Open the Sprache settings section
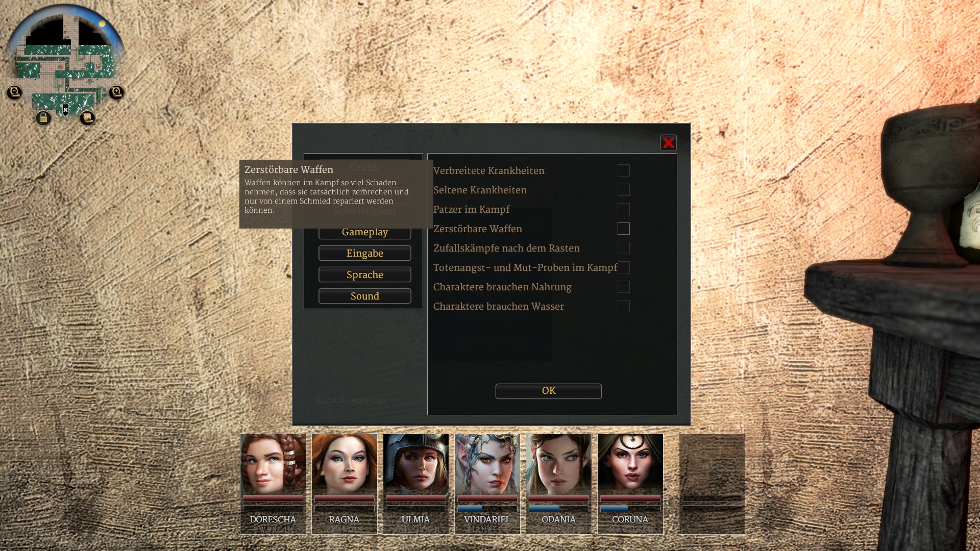Viewport: 980px width, 551px height. coord(364,275)
